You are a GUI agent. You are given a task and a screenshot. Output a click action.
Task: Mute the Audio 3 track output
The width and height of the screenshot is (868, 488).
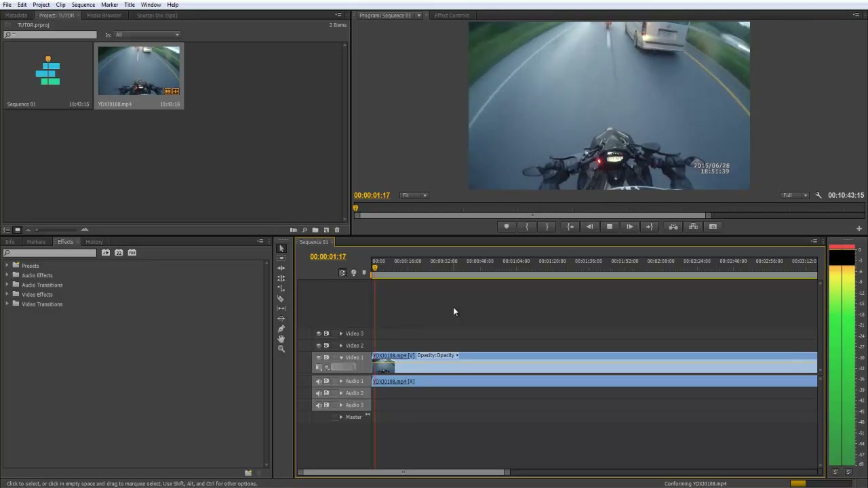click(x=319, y=405)
